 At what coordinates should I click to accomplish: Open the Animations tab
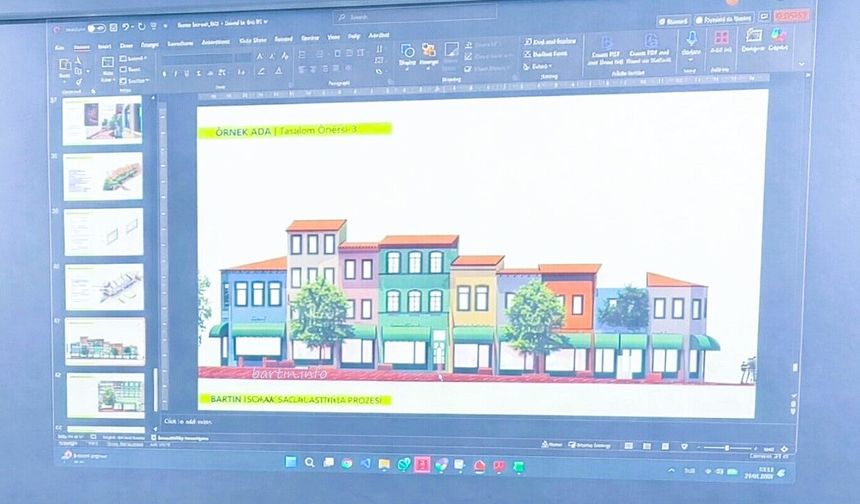216,42
